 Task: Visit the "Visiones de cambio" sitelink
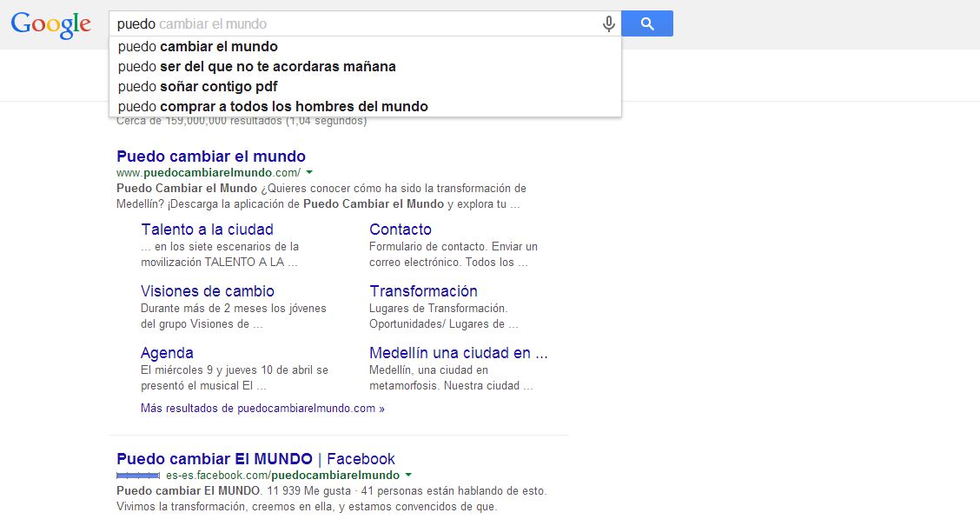point(208,291)
